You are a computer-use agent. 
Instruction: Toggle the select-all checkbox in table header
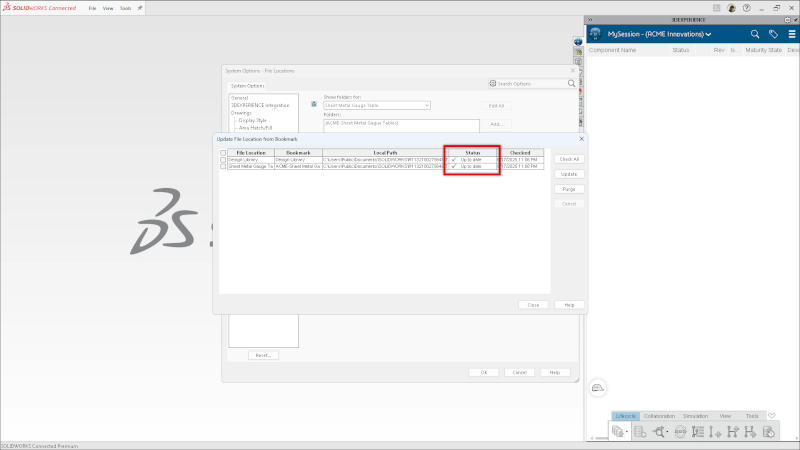(223, 153)
